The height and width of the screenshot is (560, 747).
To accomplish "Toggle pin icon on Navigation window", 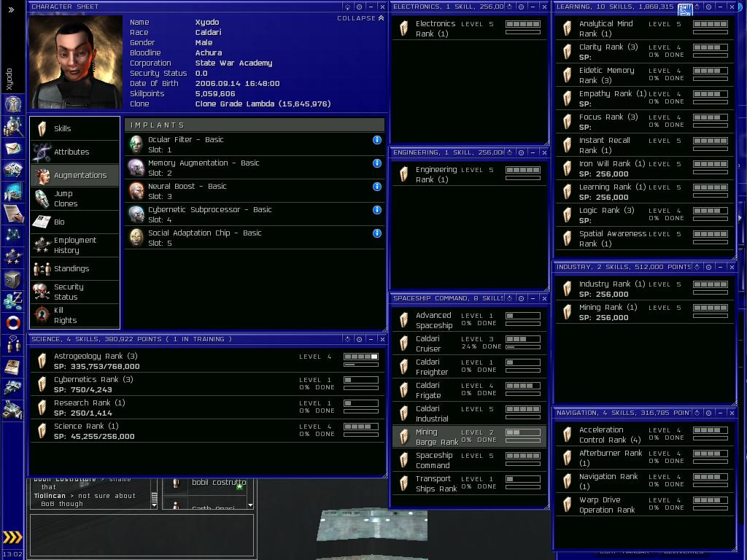I will 697,413.
